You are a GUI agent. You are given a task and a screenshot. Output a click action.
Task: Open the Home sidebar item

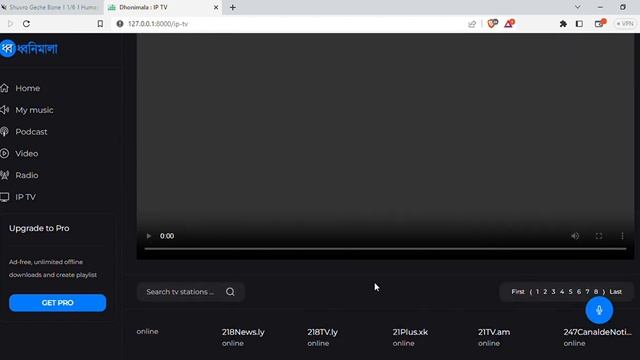coord(27,88)
